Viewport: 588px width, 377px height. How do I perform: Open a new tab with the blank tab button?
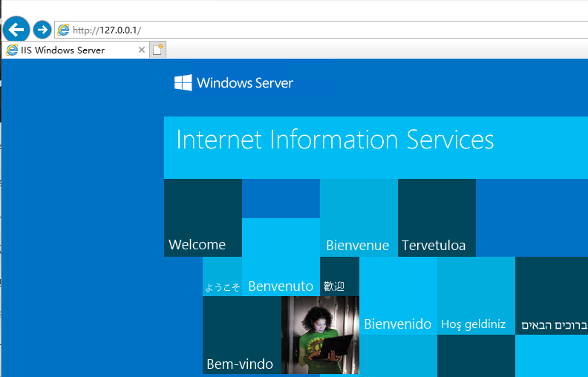point(157,50)
